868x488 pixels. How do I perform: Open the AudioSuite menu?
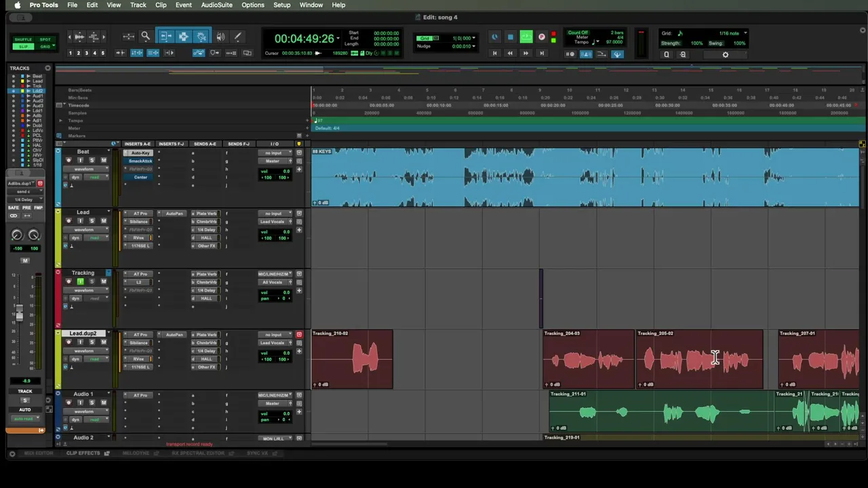tap(216, 5)
